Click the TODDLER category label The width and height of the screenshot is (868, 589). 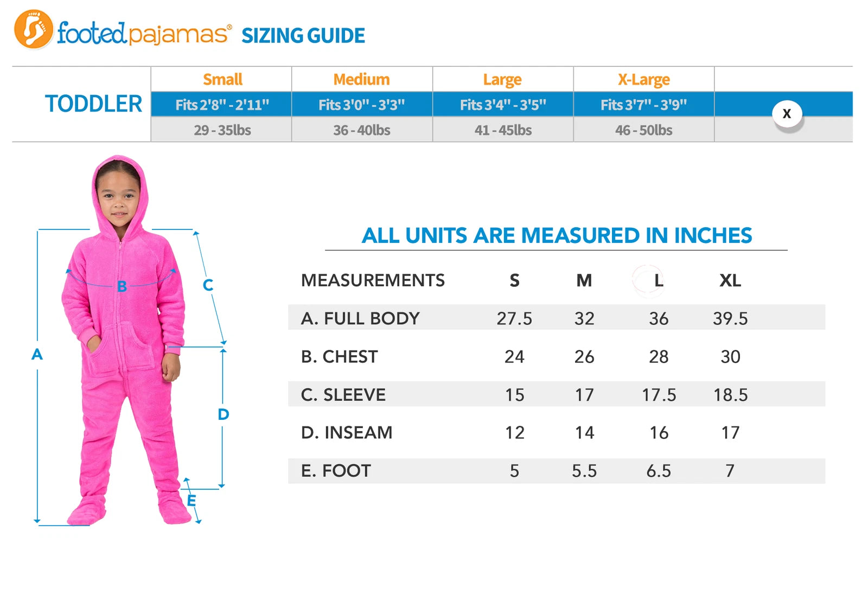[93, 104]
